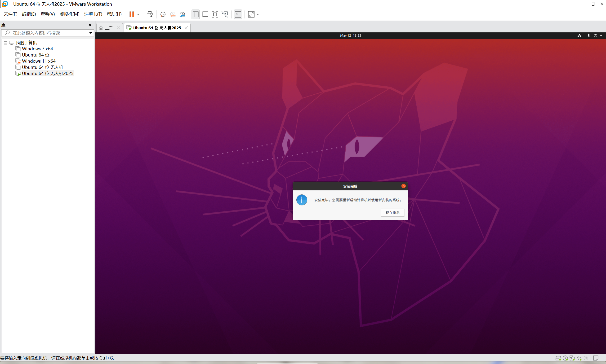
Task: Close the Ubuntu 64 位 无人机2025 tab
Action: 186,28
